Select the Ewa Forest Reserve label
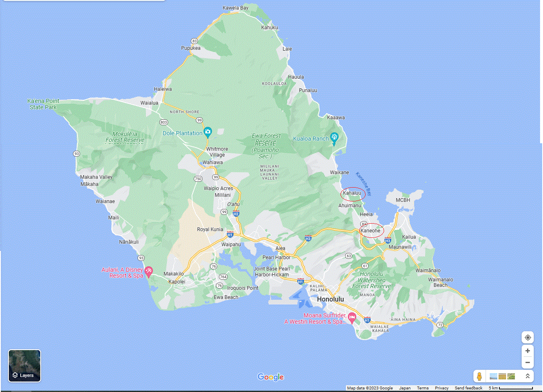The height and width of the screenshot is (392, 543). (266, 146)
